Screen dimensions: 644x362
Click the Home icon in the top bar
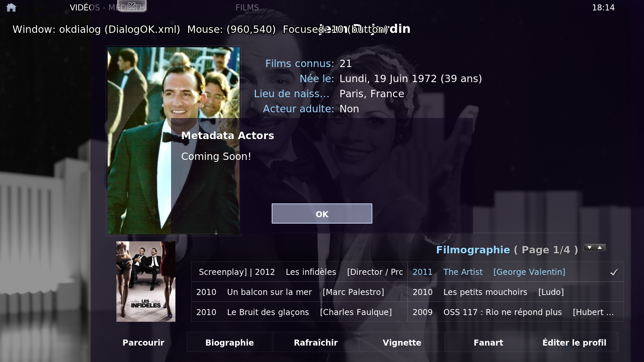pos(11,7)
